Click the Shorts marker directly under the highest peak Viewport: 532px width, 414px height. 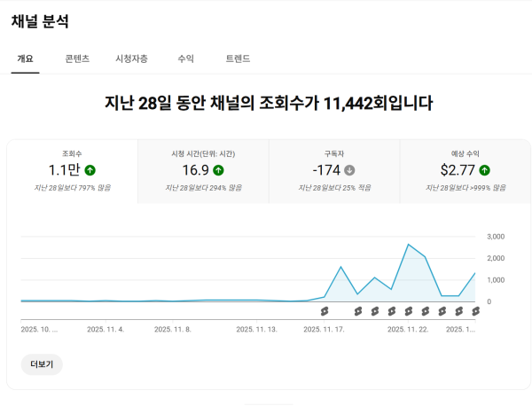409,310
